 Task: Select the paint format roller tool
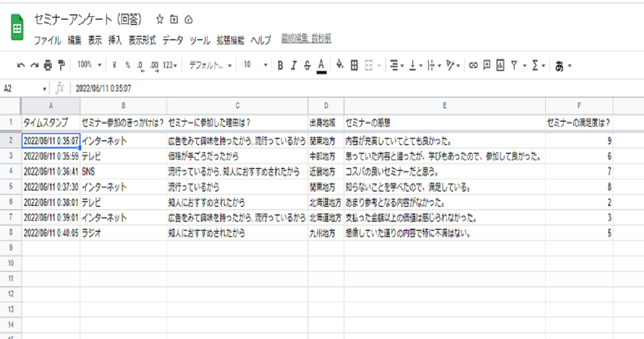tap(61, 65)
